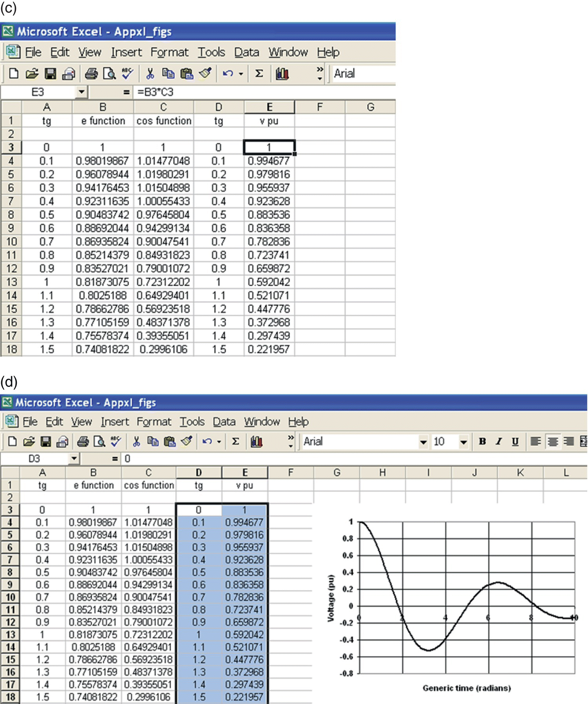Click Open folder icon in window showing =B3*C3

tap(32, 73)
